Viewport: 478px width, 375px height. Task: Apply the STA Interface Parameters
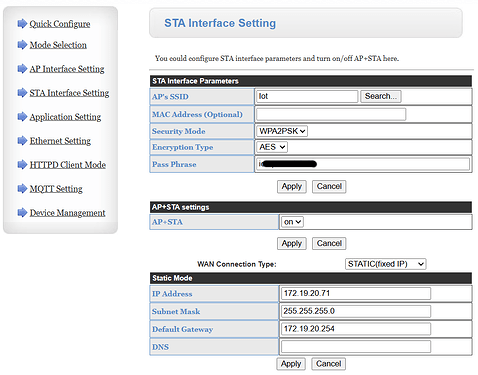(292, 186)
